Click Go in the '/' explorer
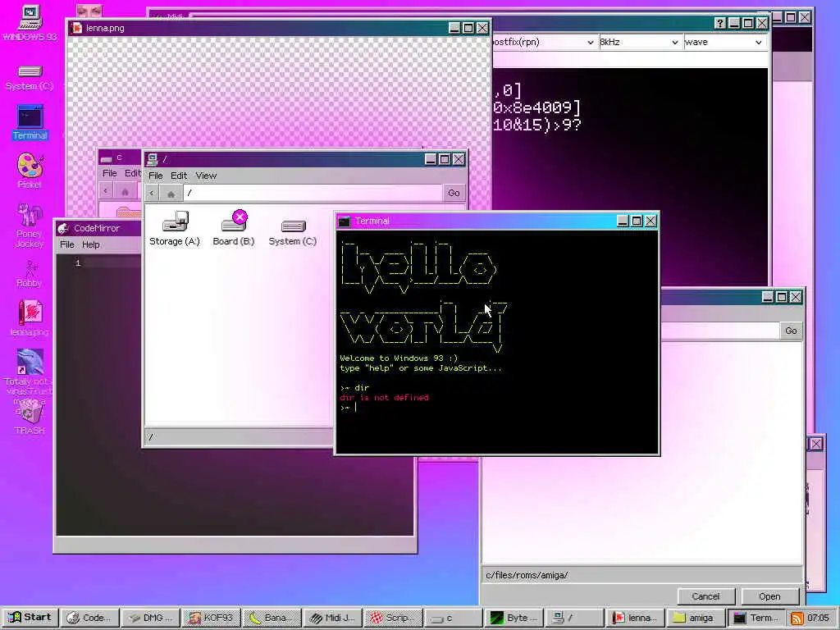The width and height of the screenshot is (840, 630). coord(454,194)
